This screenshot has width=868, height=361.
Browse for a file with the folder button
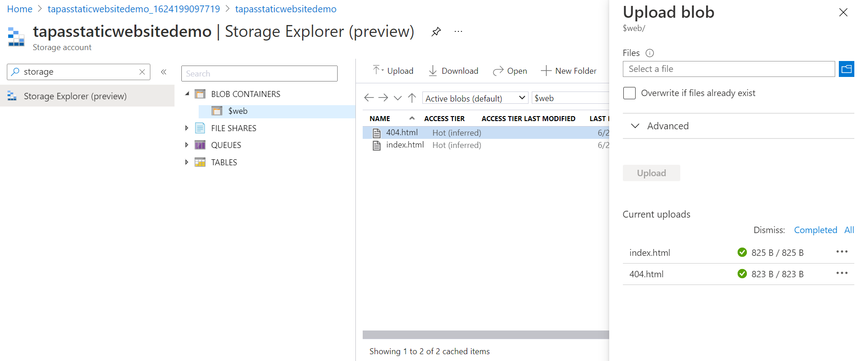(x=846, y=69)
